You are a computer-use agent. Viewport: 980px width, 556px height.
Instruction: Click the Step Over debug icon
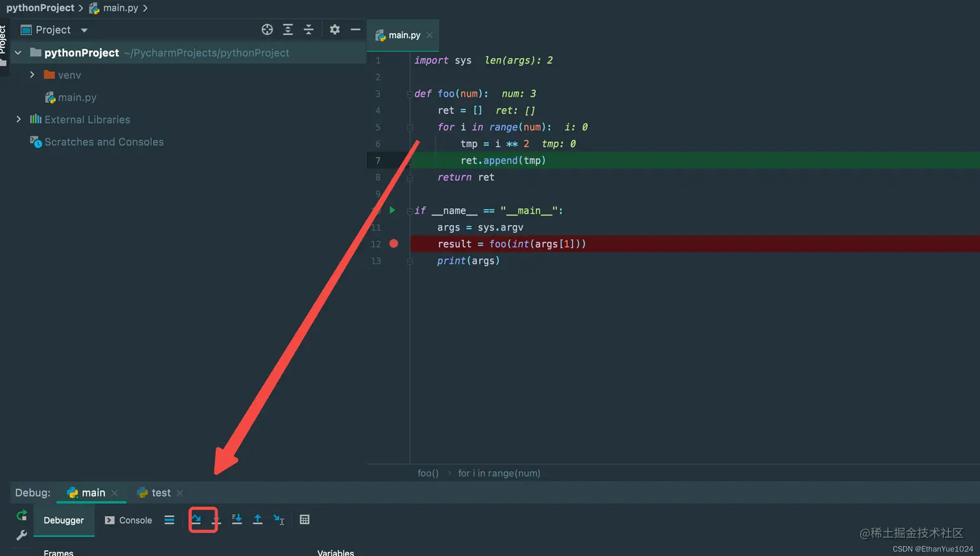pos(196,519)
